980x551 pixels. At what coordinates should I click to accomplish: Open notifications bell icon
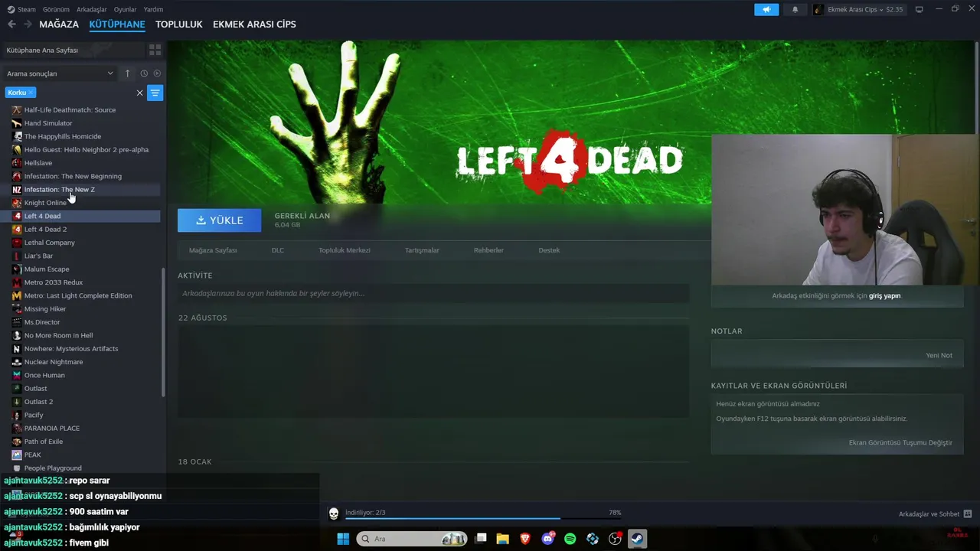tap(795, 9)
